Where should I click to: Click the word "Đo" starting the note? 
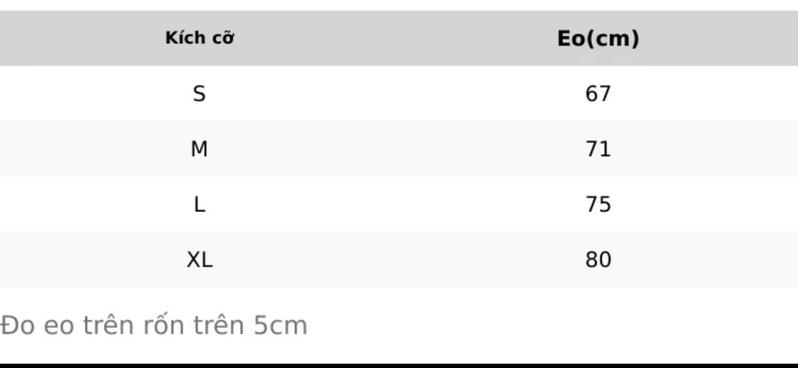click(x=17, y=326)
